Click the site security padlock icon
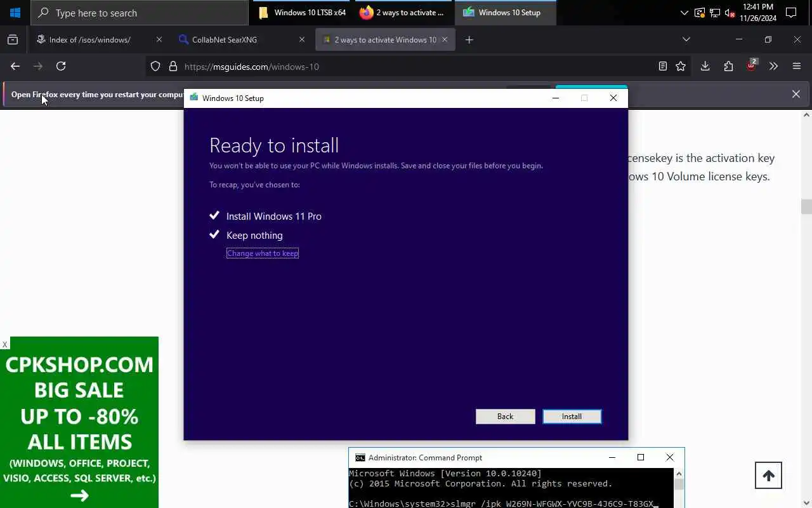This screenshot has height=508, width=812. [x=173, y=66]
